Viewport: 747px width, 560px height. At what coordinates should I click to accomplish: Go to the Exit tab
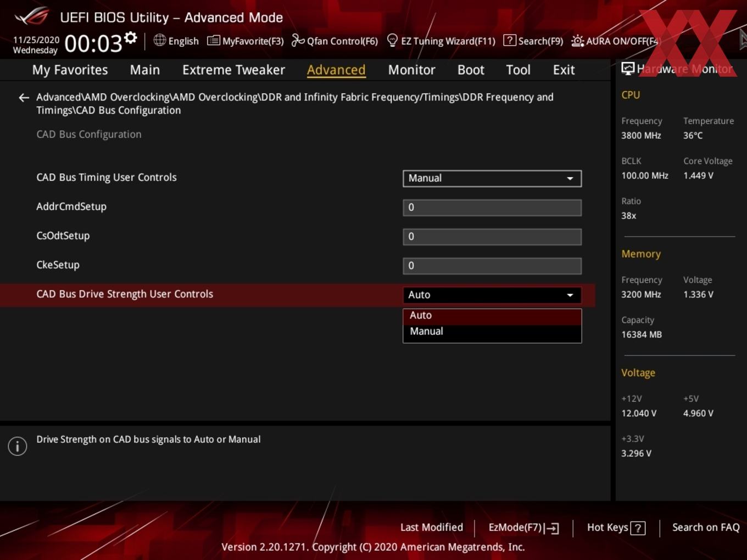[564, 70]
